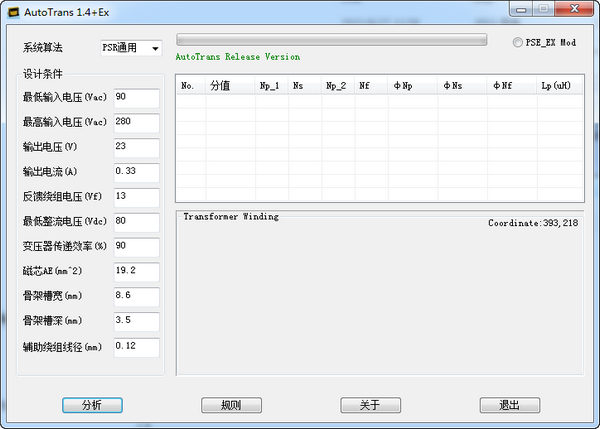Screen dimensions: 600x429
Task: Click the 设计条件 group label
Action: pyautogui.click(x=42, y=73)
